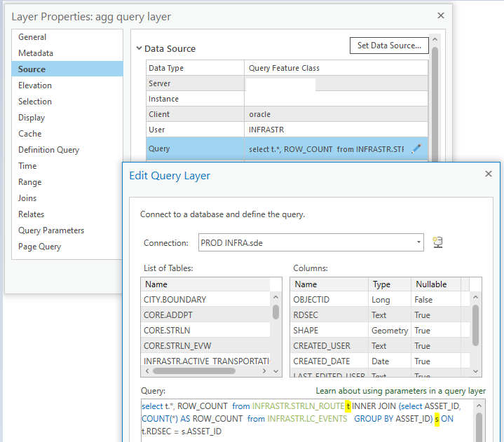
Task: Click the new database connection icon
Action: [438, 242]
